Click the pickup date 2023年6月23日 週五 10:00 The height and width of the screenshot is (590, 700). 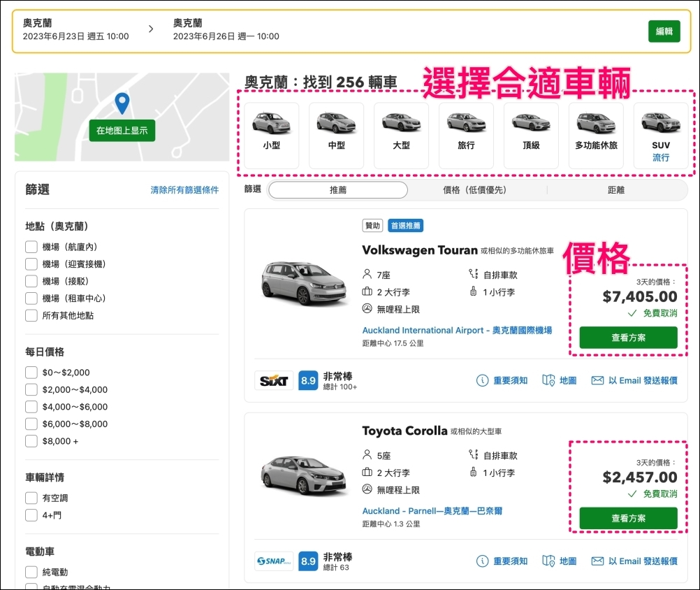[x=76, y=36]
